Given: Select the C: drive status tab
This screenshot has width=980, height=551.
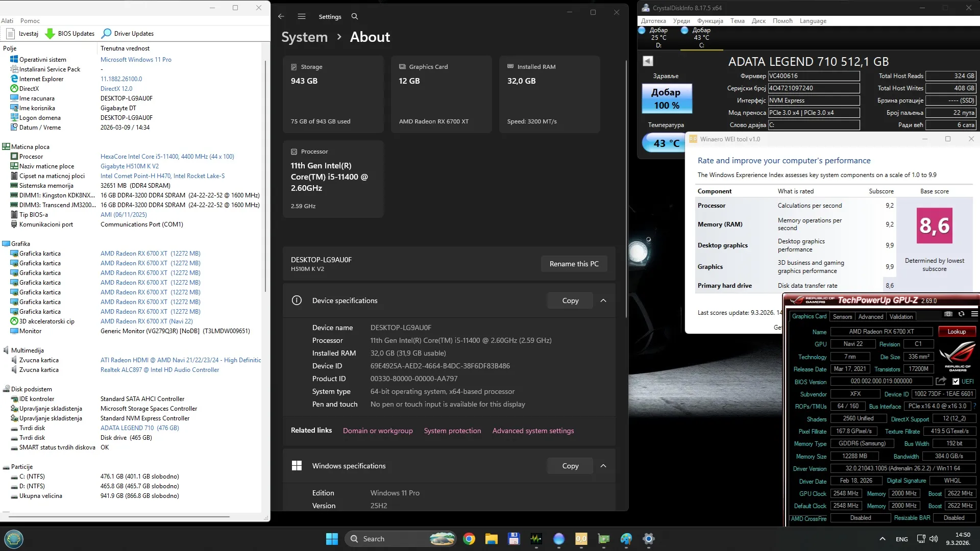Looking at the screenshot, I should (701, 38).
